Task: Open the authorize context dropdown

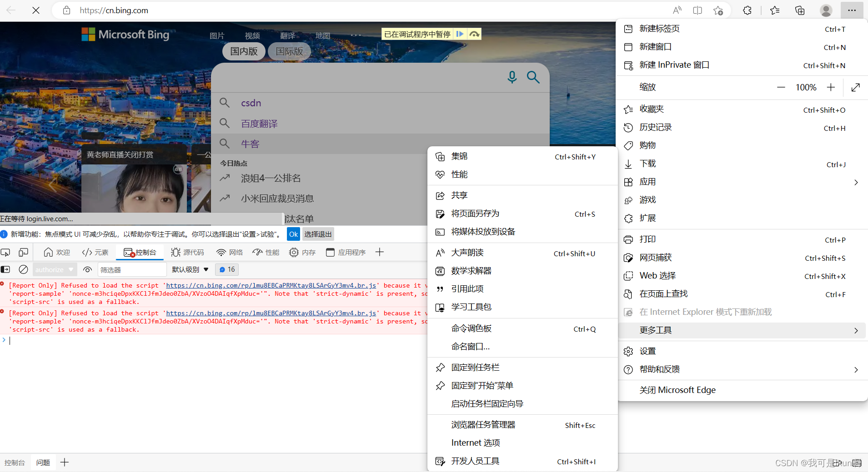Action: coord(54,269)
